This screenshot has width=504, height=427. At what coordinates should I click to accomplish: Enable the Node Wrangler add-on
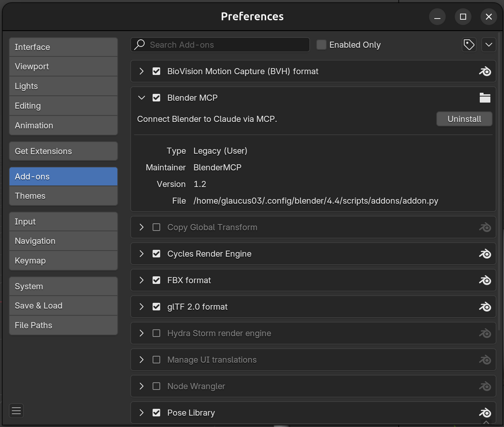tap(156, 386)
